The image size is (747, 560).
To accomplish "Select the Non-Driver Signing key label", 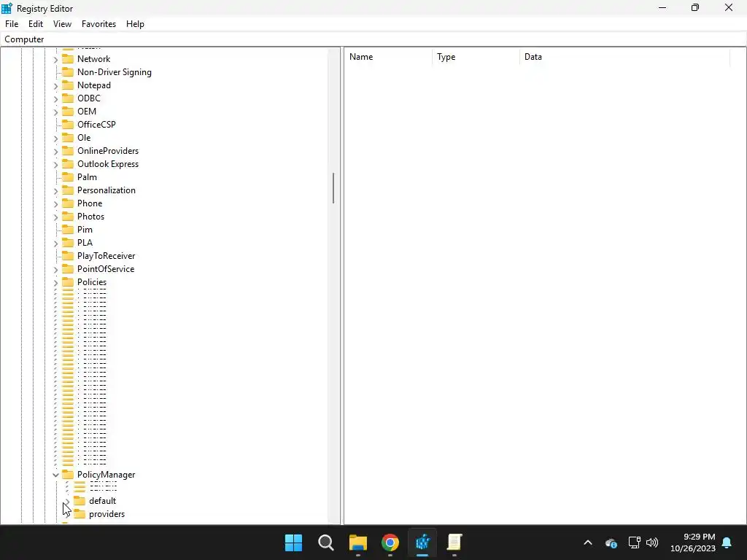I will pos(115,72).
